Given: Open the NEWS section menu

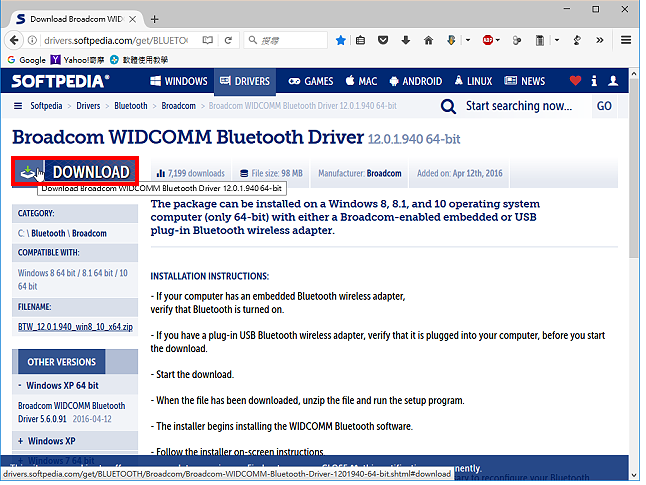Looking at the screenshot, I should (x=524, y=81).
